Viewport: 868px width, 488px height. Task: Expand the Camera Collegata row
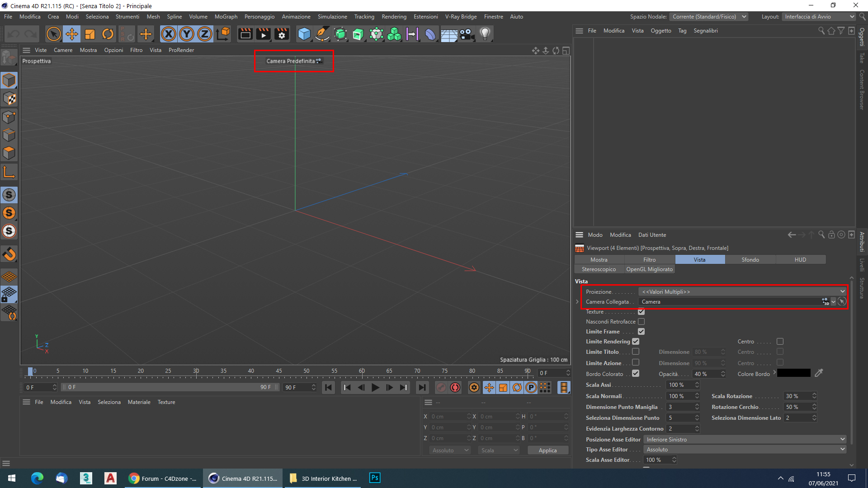577,302
